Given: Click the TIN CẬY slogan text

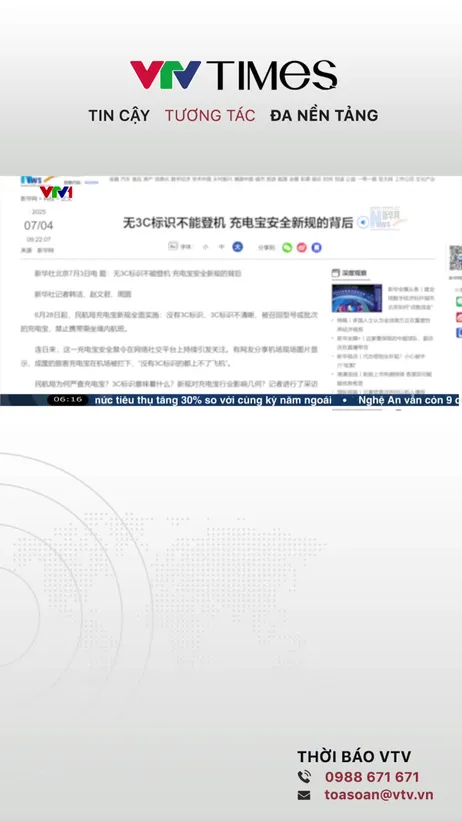Looking at the screenshot, I should 119,116.
